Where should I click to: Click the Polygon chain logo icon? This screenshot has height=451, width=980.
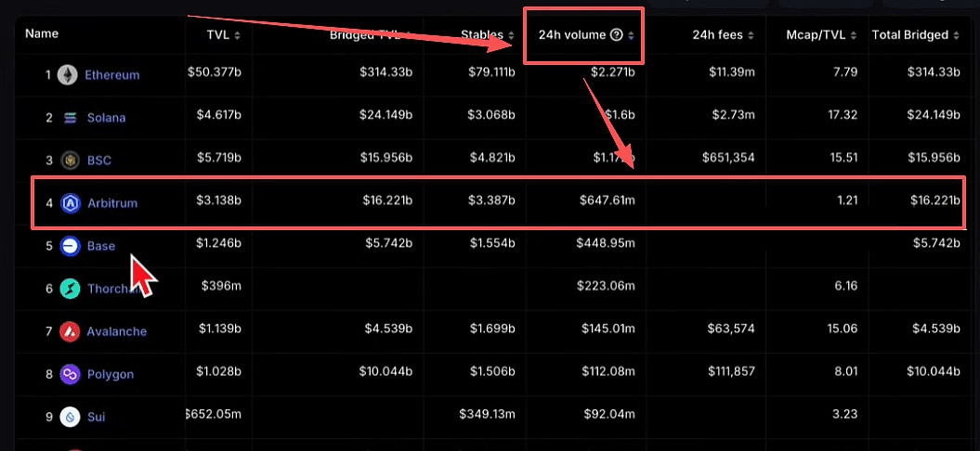70,374
